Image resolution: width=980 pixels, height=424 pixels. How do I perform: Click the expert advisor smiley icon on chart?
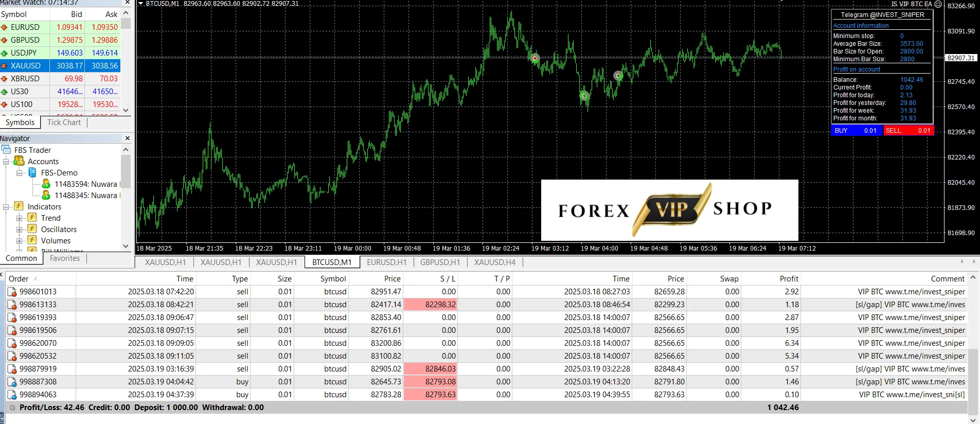(x=938, y=4)
